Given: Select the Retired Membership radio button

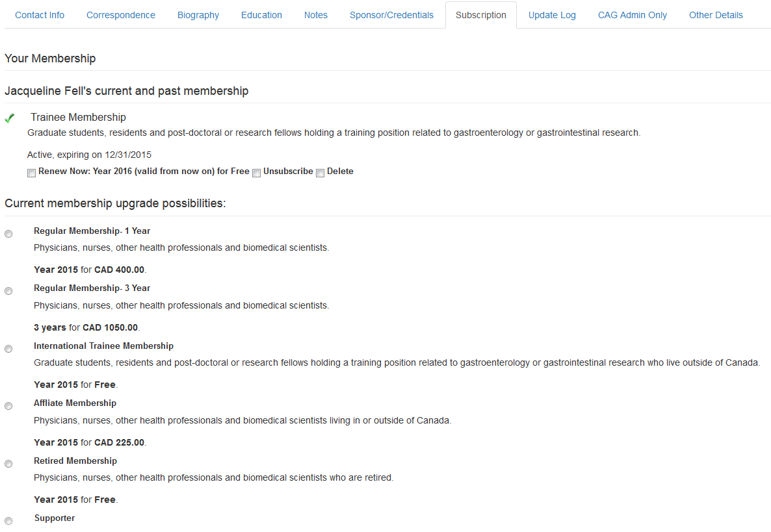Looking at the screenshot, I should coord(8,464).
